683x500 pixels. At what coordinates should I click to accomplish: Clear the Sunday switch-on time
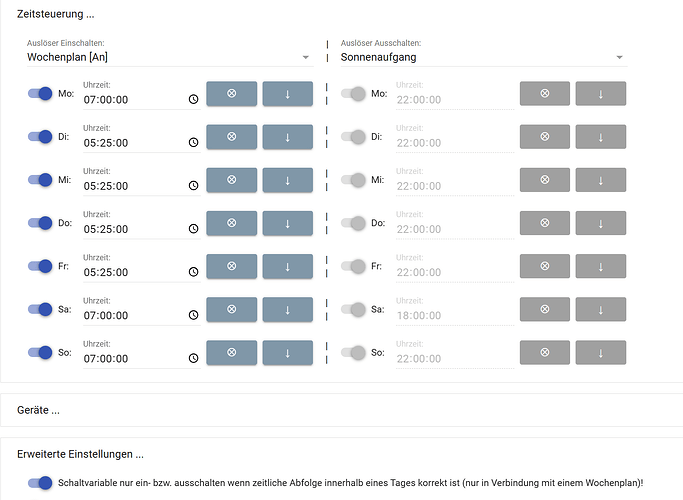[x=231, y=352]
